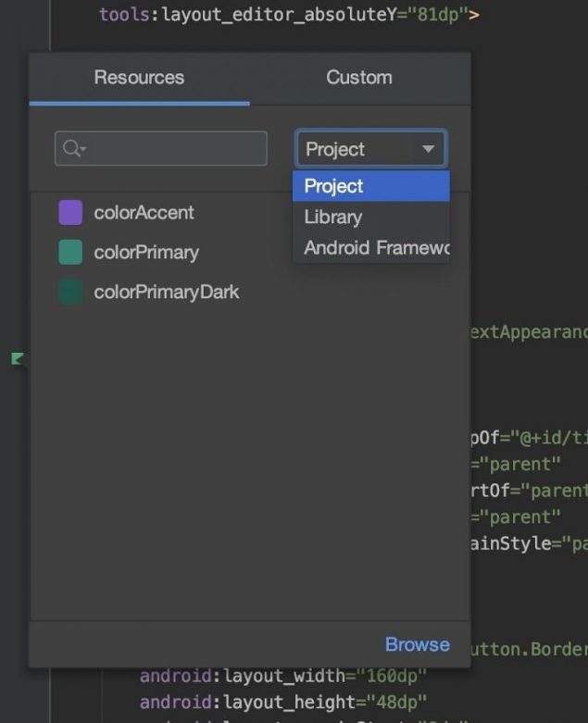Click the Browse link
Image resolution: width=588 pixels, height=723 pixels.
pyautogui.click(x=418, y=644)
